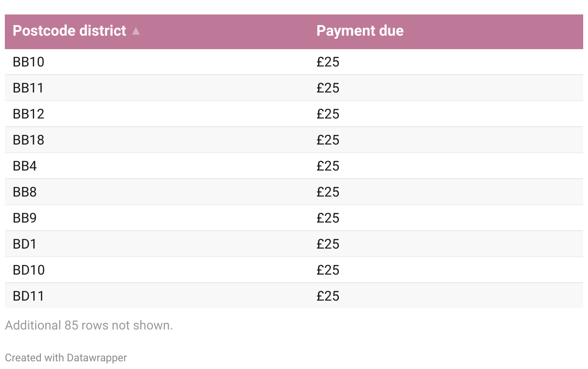Click the sort arrow beside Postcode district
This screenshot has width=588, height=369.
[x=136, y=31]
